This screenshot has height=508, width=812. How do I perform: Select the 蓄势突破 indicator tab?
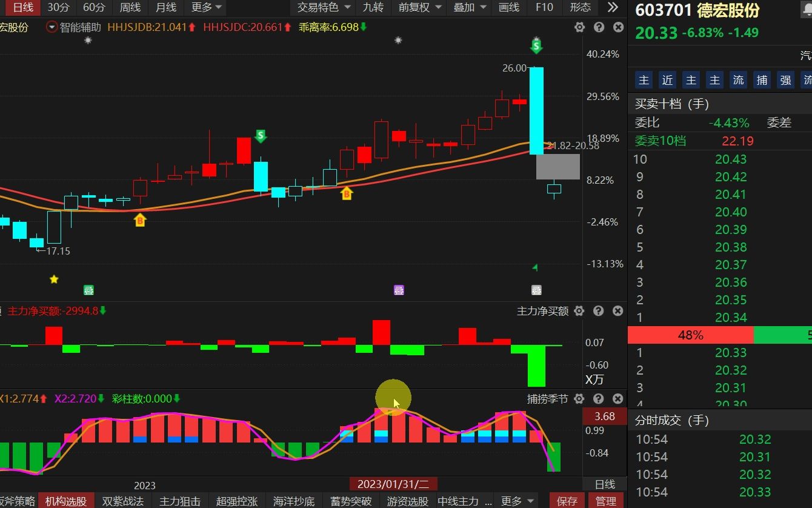tap(351, 501)
